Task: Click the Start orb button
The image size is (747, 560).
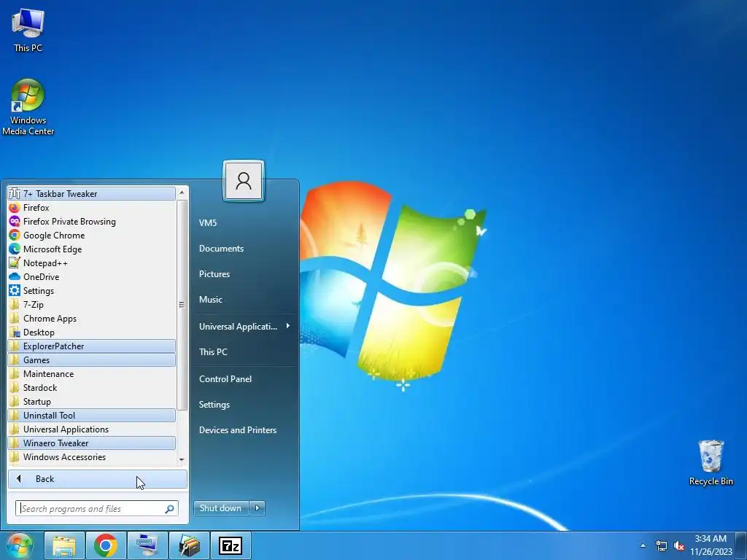Action: pos(19,545)
